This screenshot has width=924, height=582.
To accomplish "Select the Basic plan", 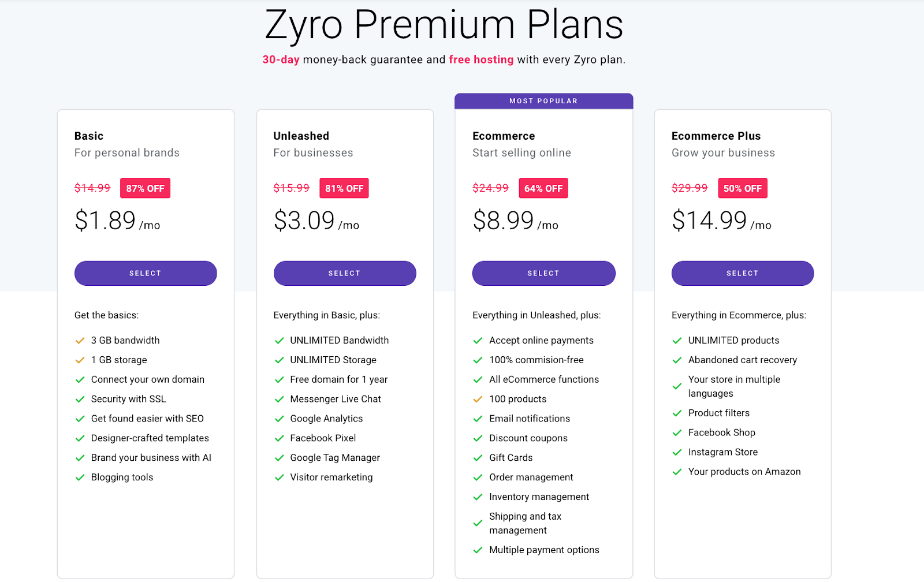I will pos(146,273).
